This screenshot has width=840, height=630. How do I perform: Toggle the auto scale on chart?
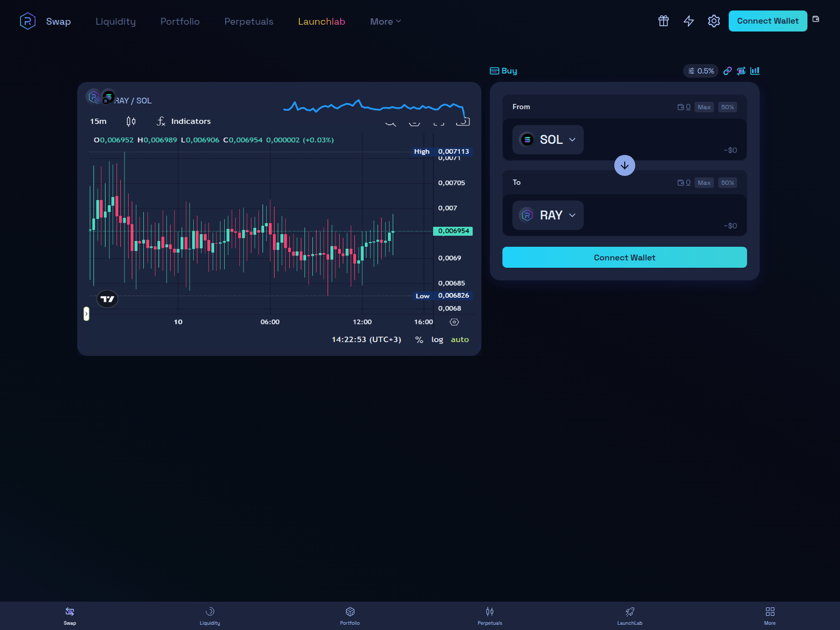click(x=459, y=340)
